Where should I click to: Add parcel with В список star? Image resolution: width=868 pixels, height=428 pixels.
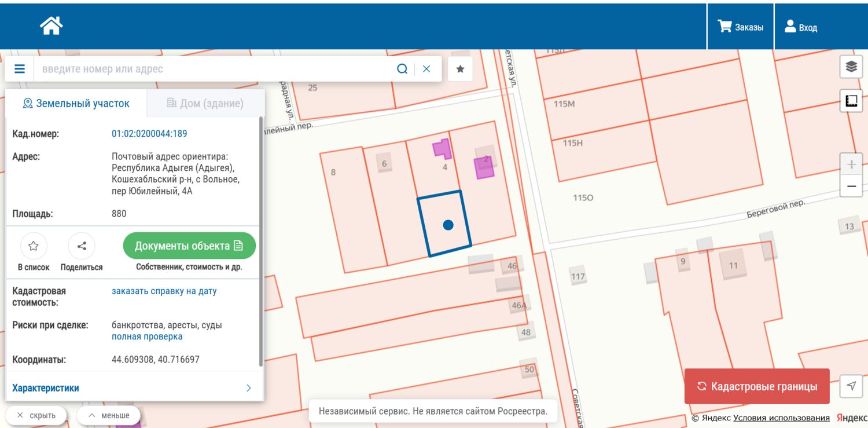point(34,246)
